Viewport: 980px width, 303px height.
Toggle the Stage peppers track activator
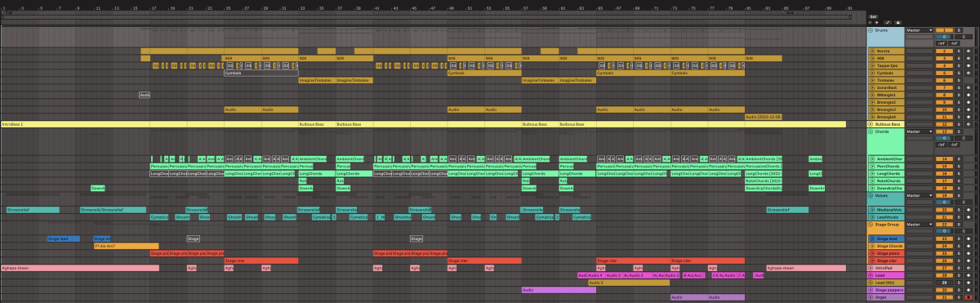pos(944,290)
